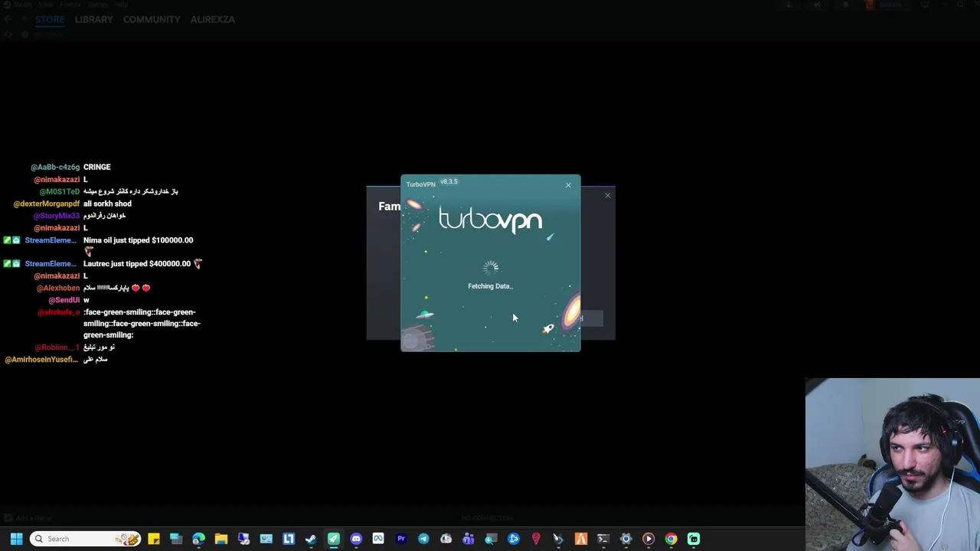Image resolution: width=980 pixels, height=551 pixels.
Task: Launch Microsoft Edge from the taskbar
Action: (x=198, y=539)
